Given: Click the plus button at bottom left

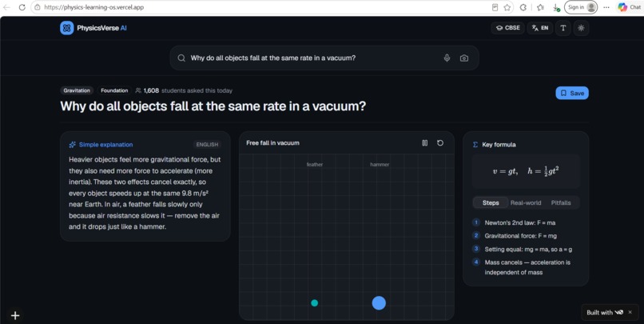Looking at the screenshot, I should [15, 315].
